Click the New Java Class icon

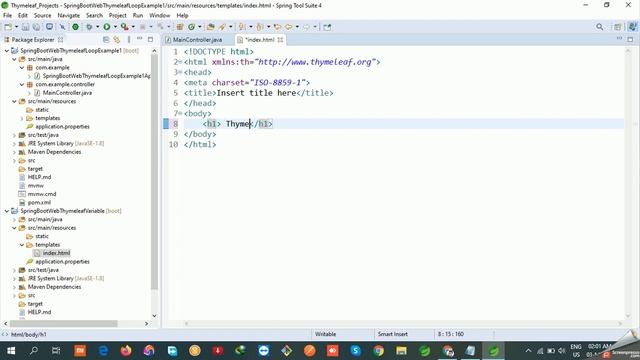[191, 27]
